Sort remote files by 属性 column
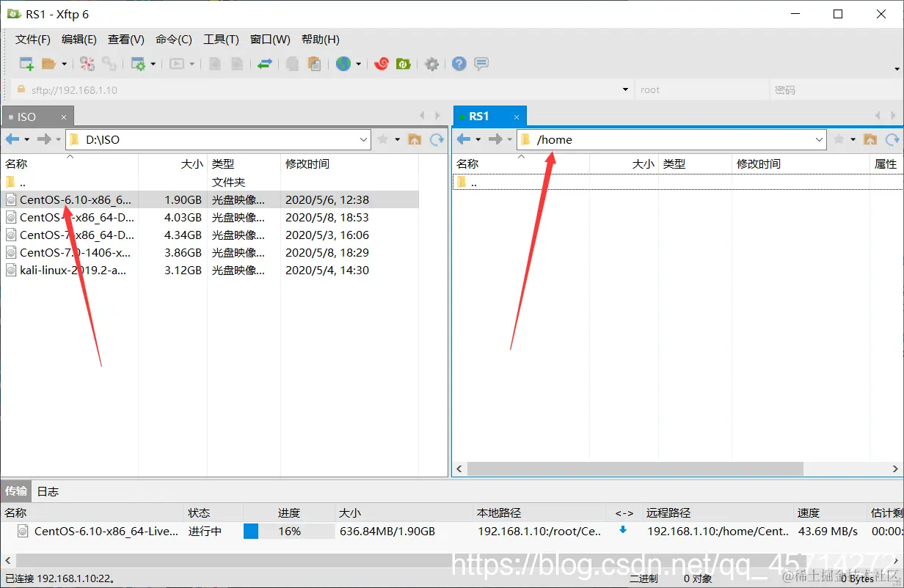The height and width of the screenshot is (588, 904). (x=886, y=163)
